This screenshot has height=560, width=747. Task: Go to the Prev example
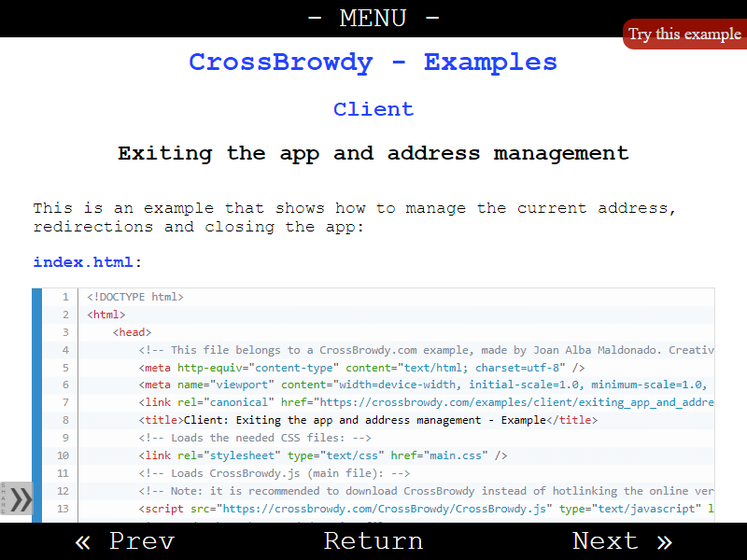click(125, 541)
